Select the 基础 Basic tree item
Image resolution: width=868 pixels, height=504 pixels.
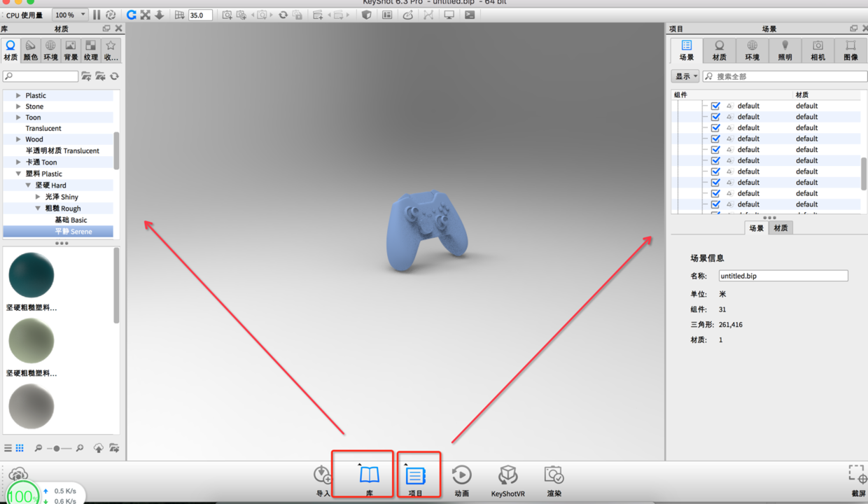click(71, 220)
